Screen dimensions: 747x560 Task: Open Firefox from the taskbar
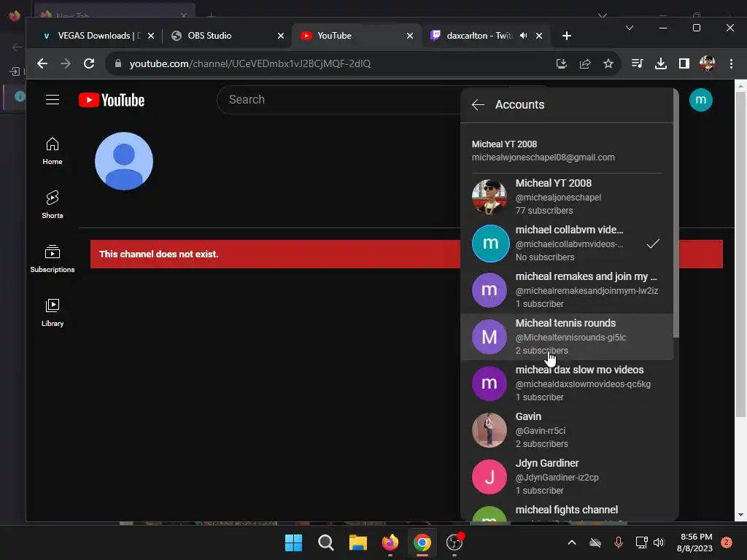point(390,542)
